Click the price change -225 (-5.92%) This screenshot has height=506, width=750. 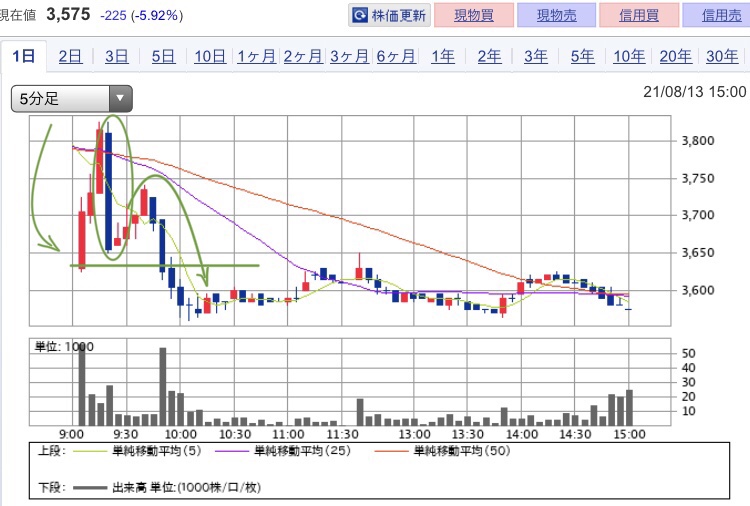142,15
